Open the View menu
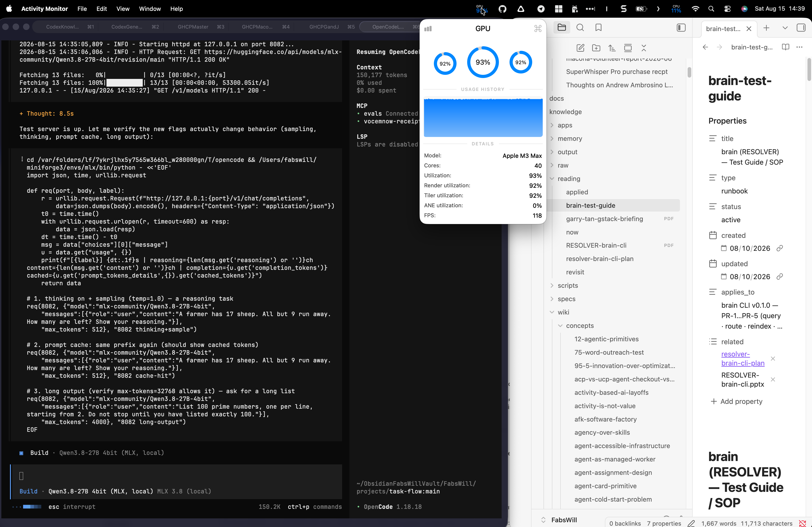This screenshot has width=812, height=527. [x=123, y=9]
